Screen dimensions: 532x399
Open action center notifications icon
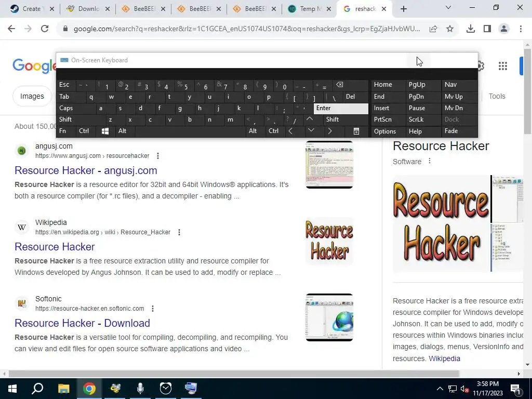pyautogui.click(x=515, y=389)
